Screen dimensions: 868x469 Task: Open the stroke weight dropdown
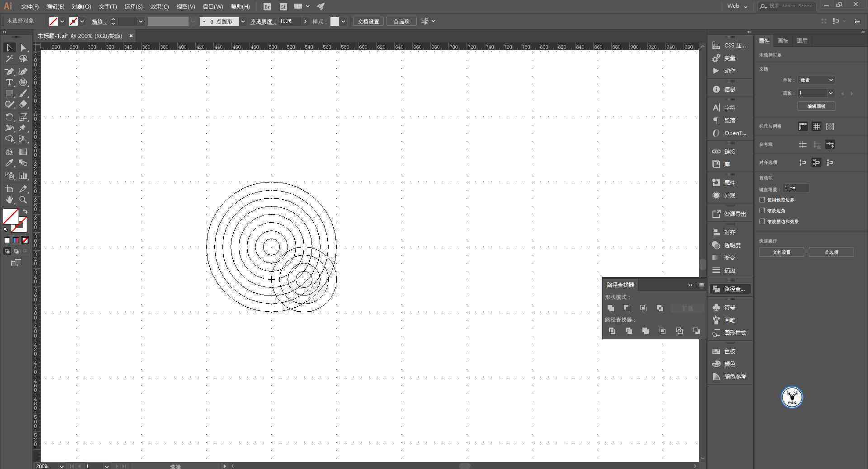click(x=141, y=21)
